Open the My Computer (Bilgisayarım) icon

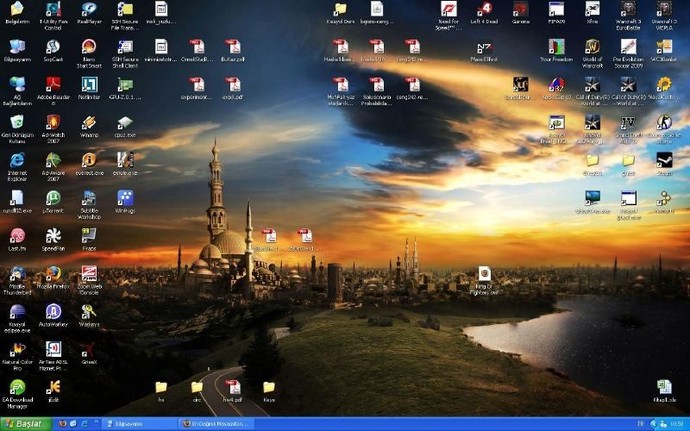(17, 47)
